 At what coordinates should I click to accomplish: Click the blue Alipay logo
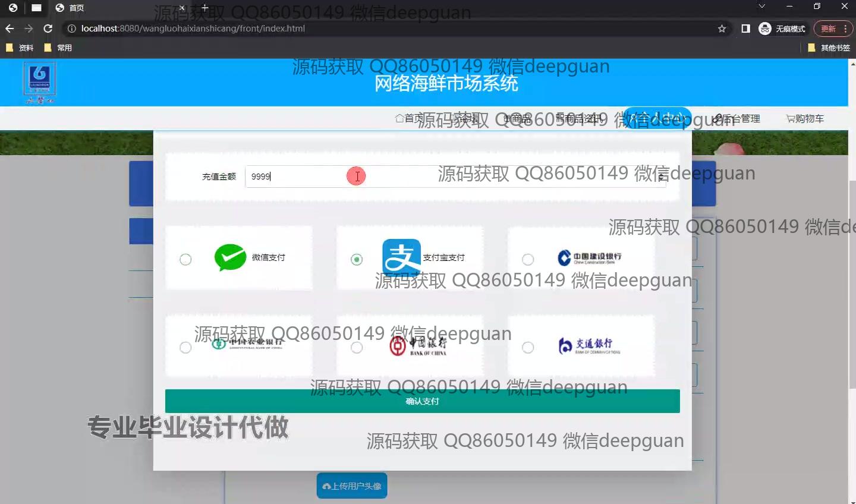tap(401, 257)
